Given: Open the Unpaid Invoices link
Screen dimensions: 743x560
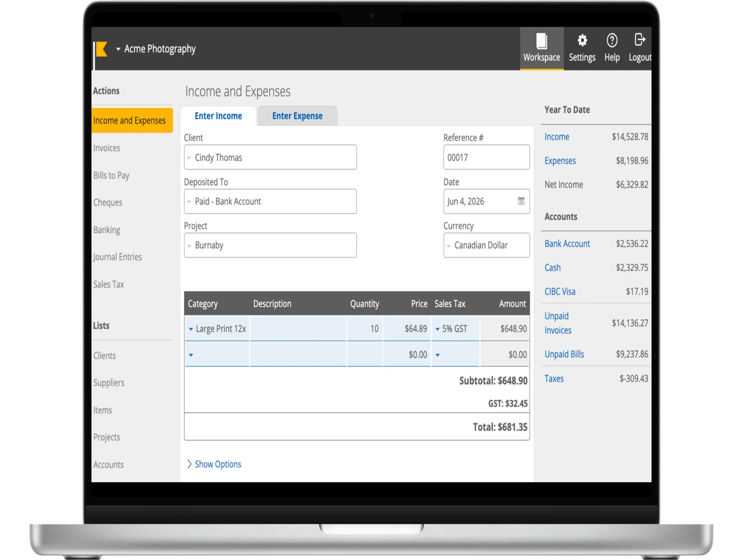Looking at the screenshot, I should [558, 323].
